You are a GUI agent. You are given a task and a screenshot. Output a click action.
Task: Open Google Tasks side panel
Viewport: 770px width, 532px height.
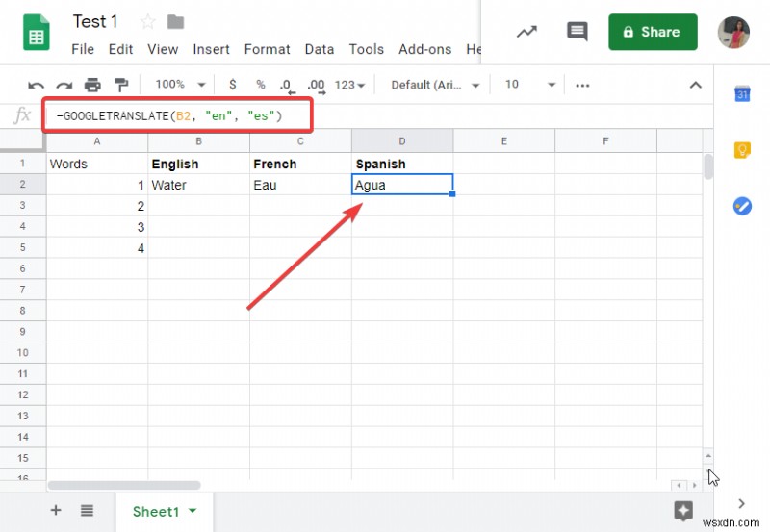pyautogui.click(x=742, y=206)
